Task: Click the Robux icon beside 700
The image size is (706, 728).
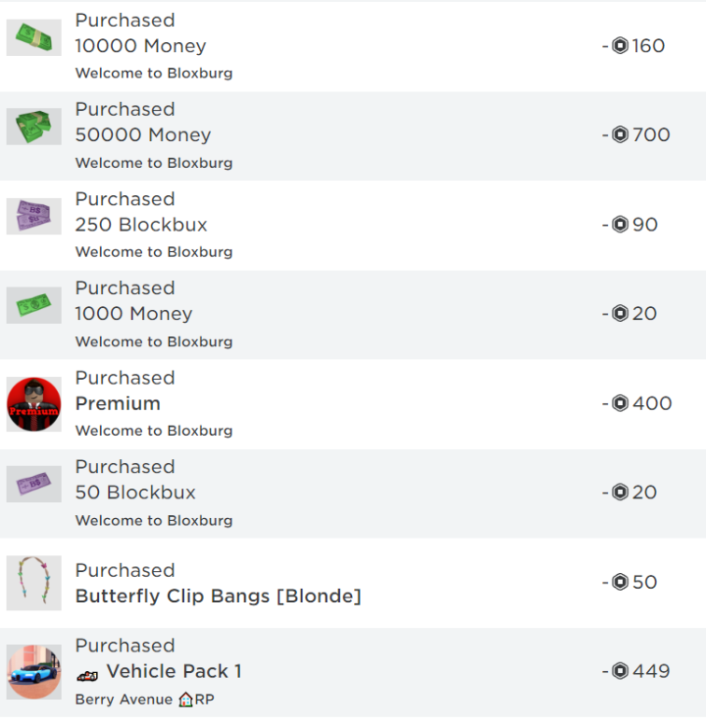Action: tap(620, 135)
